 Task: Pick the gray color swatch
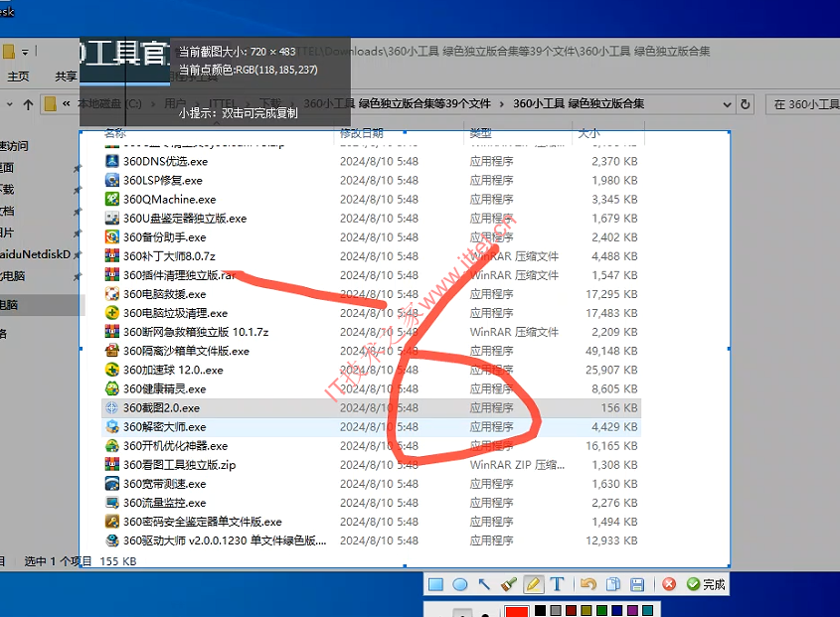(x=556, y=610)
